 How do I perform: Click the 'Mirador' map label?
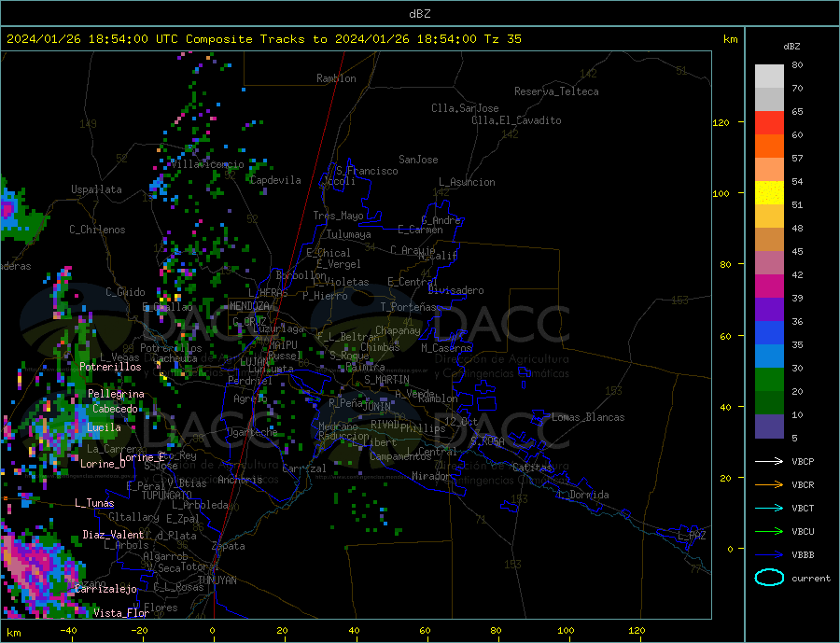coord(431,476)
